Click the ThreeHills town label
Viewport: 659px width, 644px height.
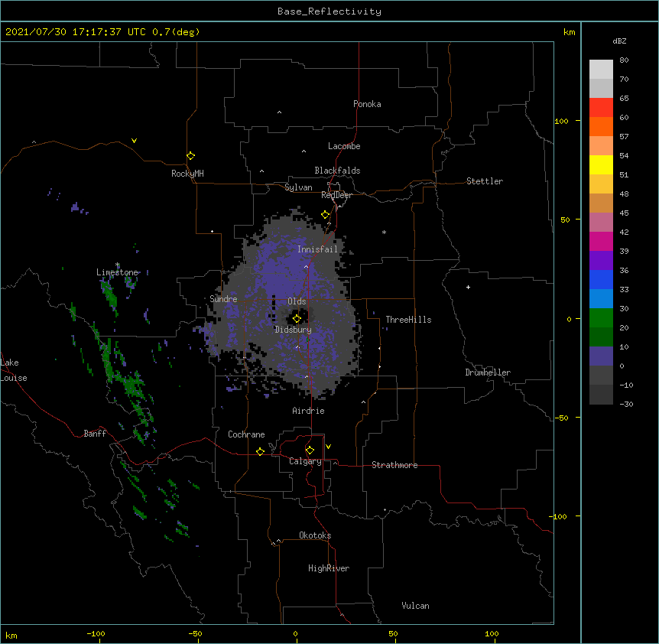pyautogui.click(x=408, y=320)
